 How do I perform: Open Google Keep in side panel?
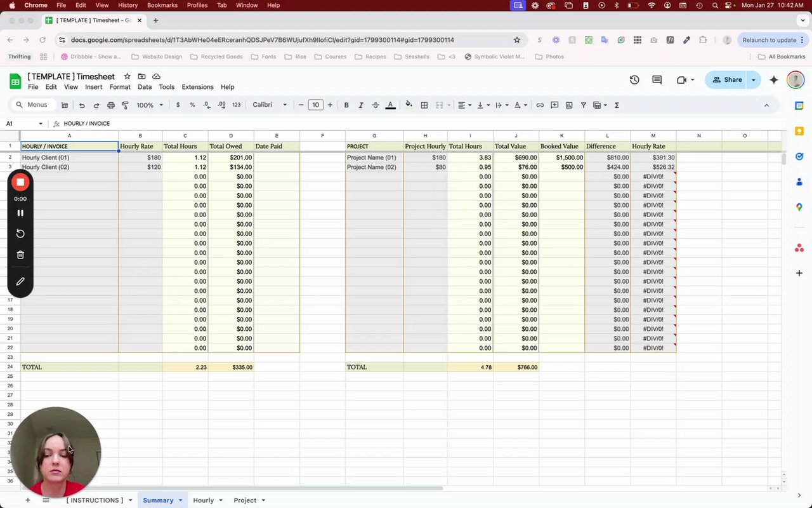(x=799, y=131)
